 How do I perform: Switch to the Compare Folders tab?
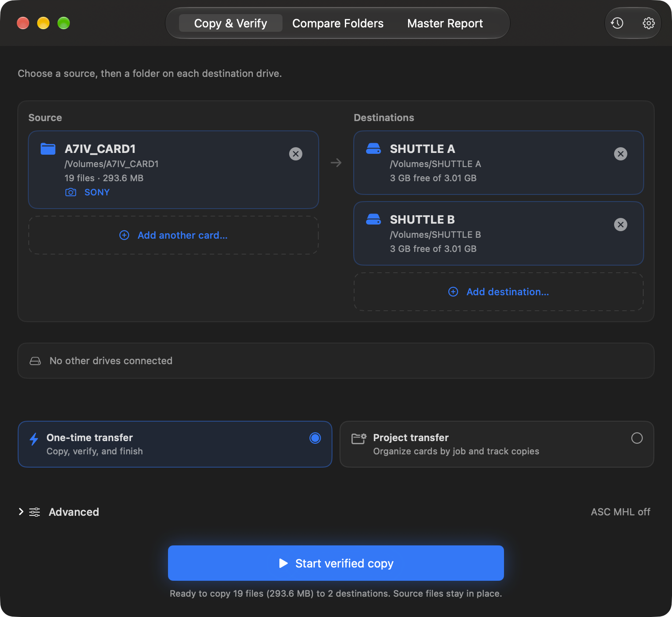[338, 23]
